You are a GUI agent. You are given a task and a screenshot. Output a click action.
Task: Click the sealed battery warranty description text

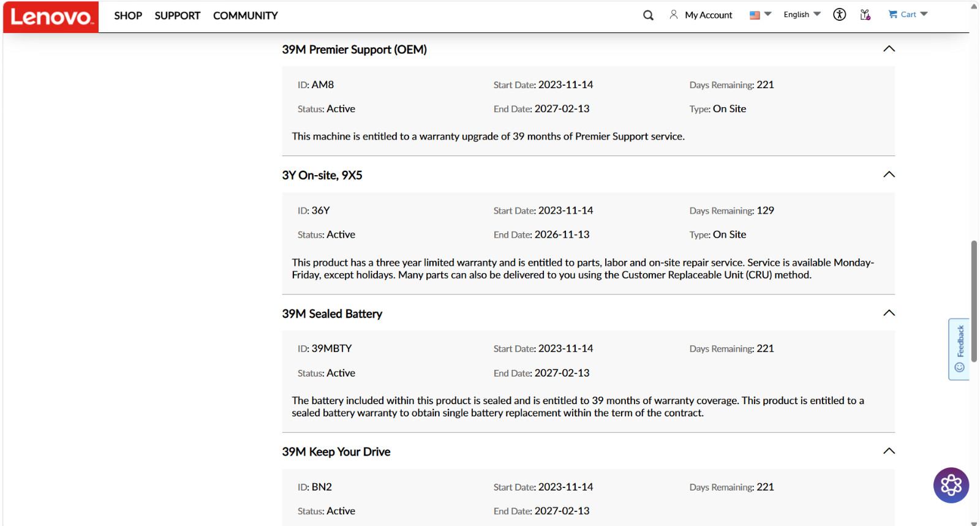tap(578, 407)
